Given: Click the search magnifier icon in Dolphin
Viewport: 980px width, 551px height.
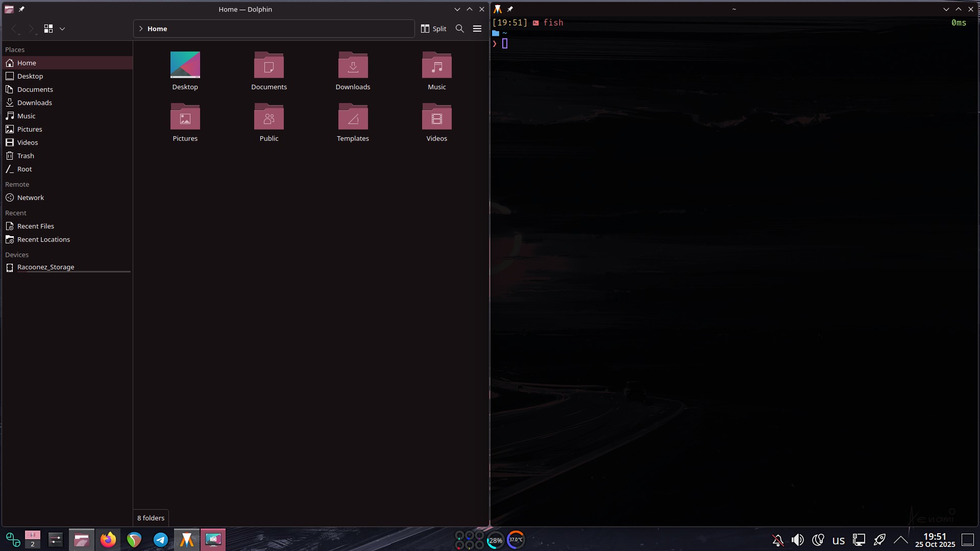Looking at the screenshot, I should pos(459,29).
